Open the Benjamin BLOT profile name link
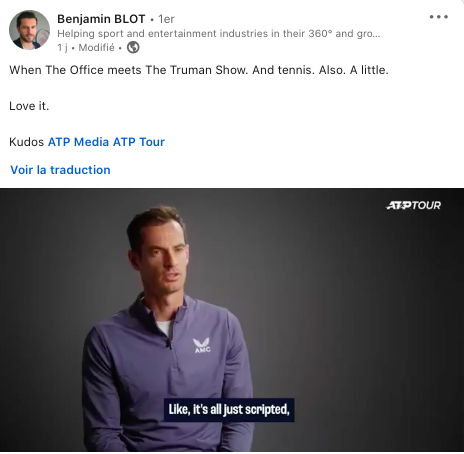The image size is (464, 454). click(x=101, y=19)
